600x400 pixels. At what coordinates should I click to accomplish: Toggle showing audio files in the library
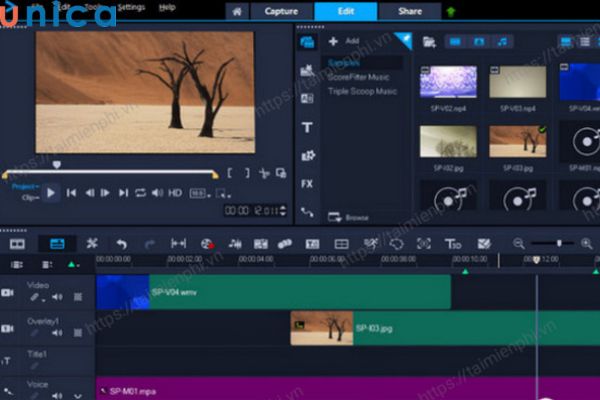click(502, 42)
